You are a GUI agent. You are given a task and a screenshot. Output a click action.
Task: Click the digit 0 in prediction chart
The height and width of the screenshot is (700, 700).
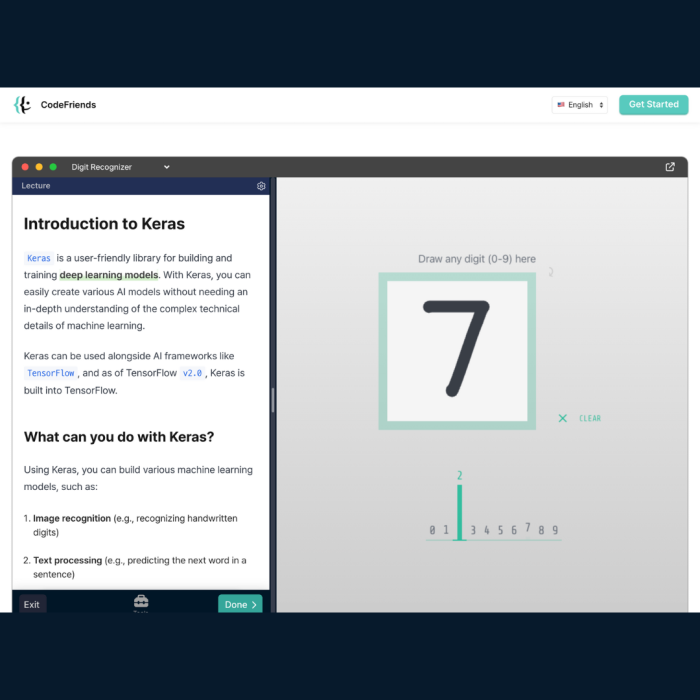pos(432,530)
